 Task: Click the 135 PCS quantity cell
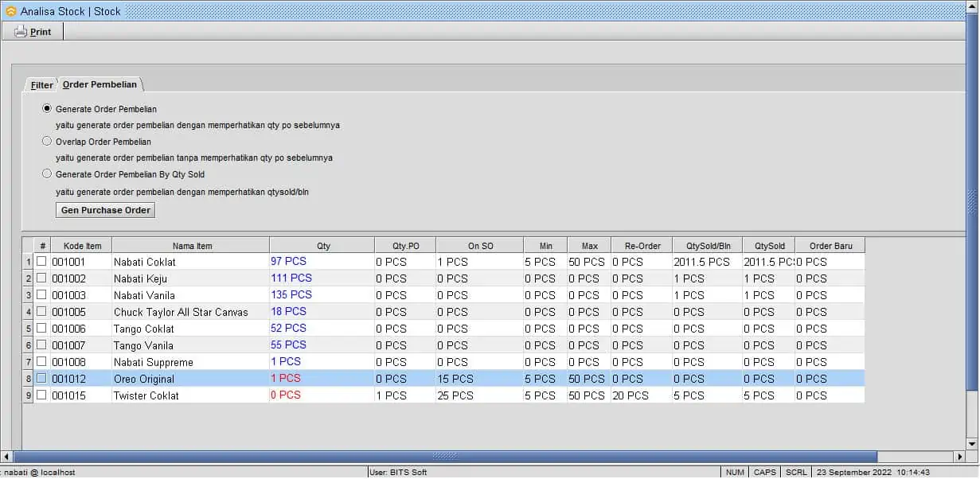[322, 294]
